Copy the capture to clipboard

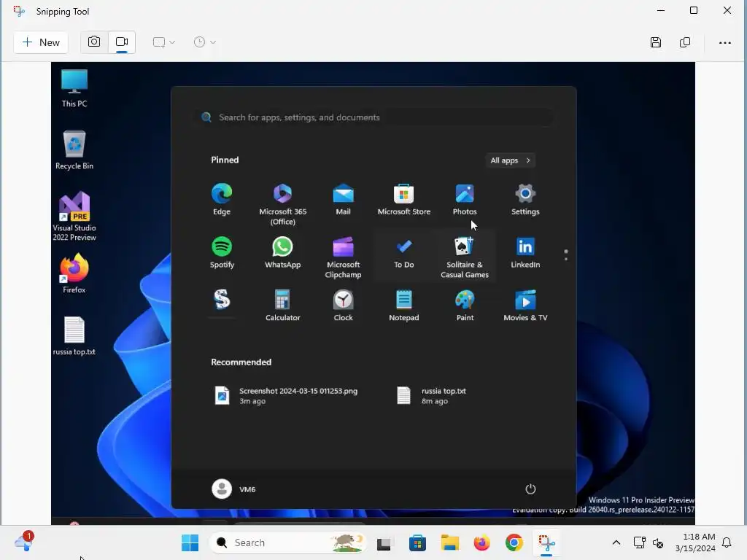coord(684,42)
